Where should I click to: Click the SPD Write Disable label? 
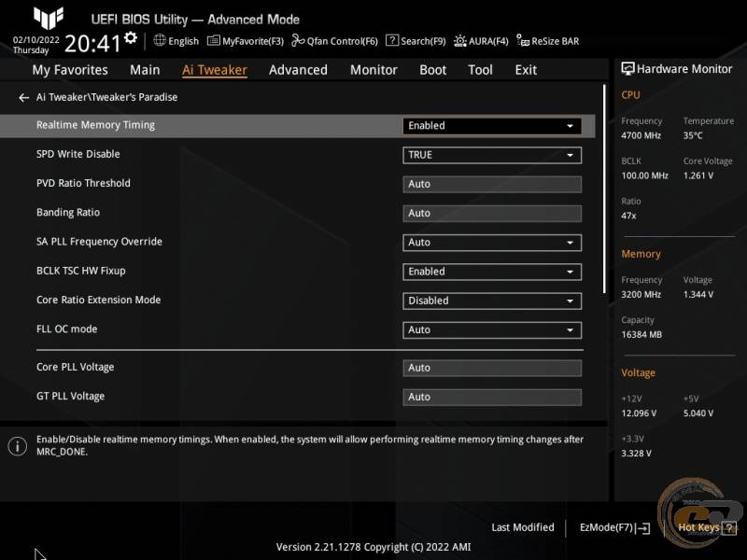(x=78, y=154)
